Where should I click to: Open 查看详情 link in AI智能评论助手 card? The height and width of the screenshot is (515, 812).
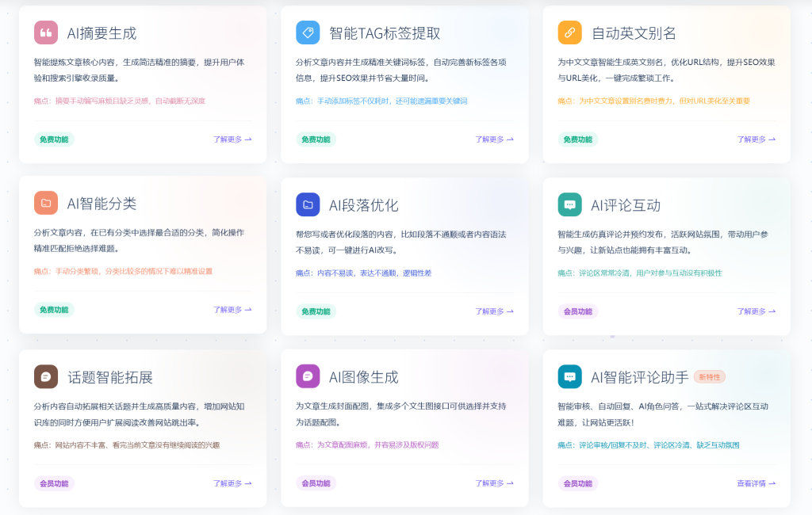pos(756,483)
